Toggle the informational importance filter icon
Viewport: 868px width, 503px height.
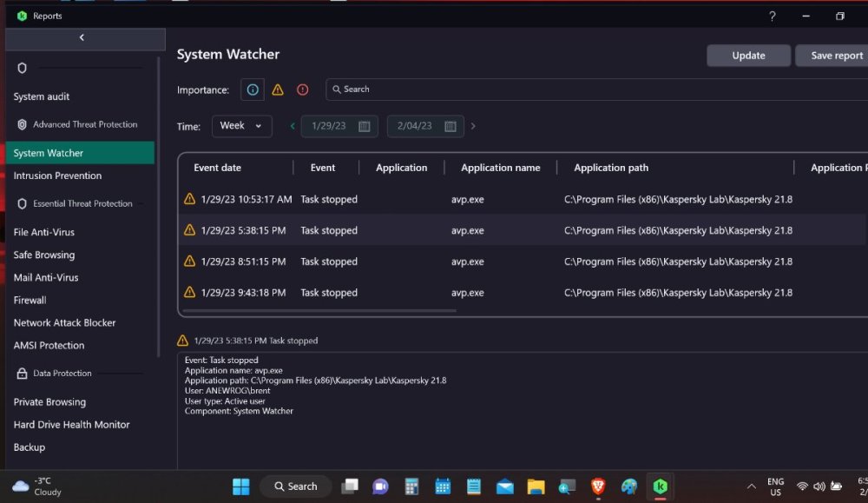pos(253,89)
